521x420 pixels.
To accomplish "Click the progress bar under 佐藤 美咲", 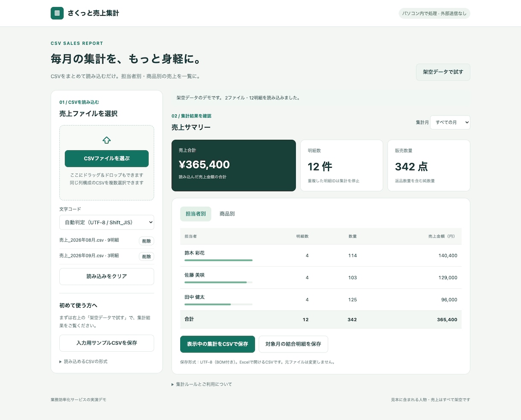I will click(x=218, y=282).
